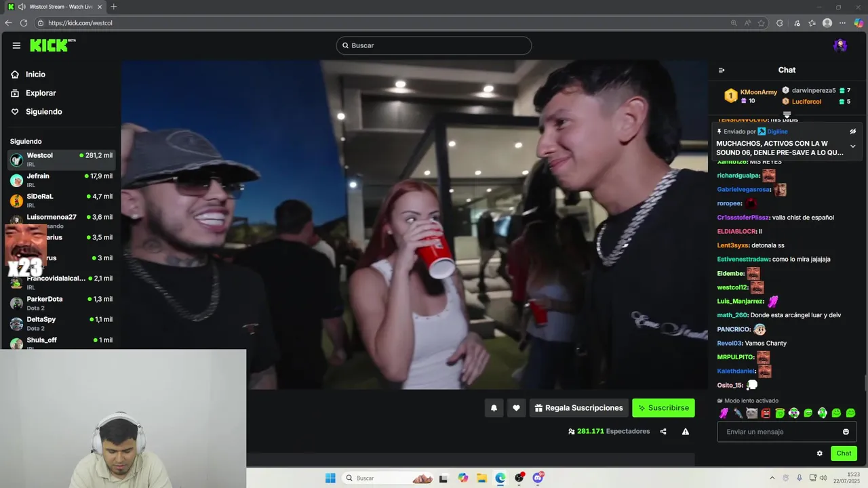Open the Copilot sidebar icon
868x488 pixels.
(859, 22)
